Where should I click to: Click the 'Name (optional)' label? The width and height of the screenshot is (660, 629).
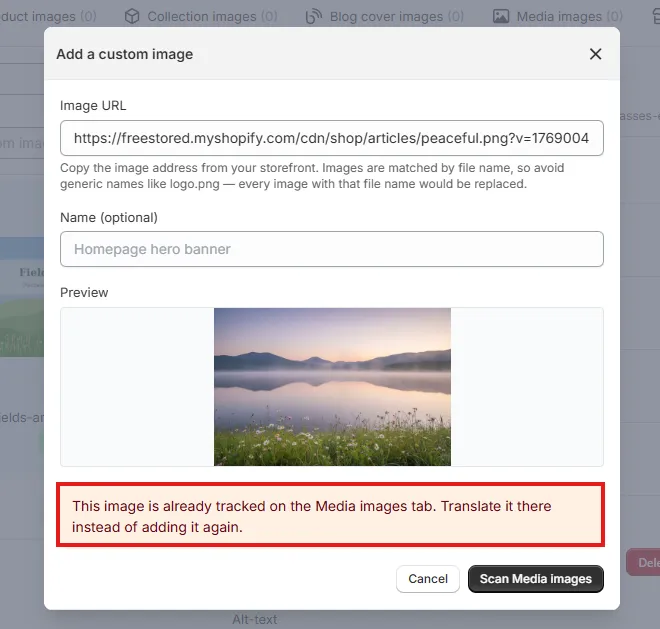109,217
